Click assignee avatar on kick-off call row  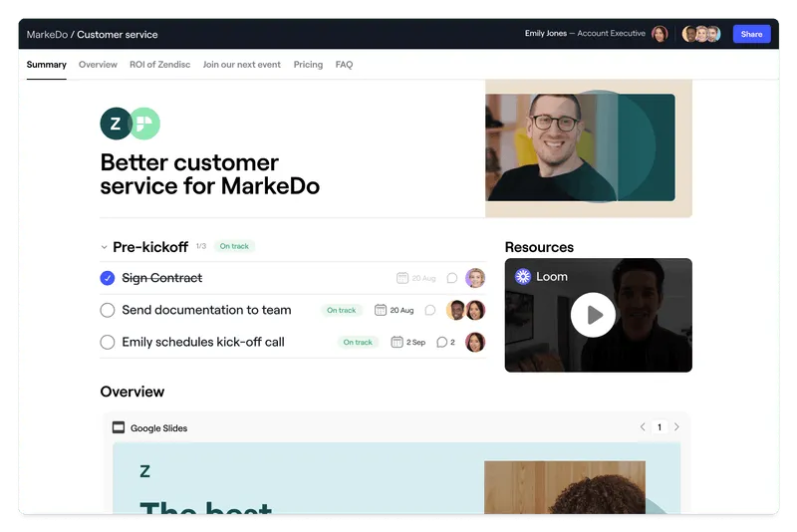pyautogui.click(x=475, y=342)
